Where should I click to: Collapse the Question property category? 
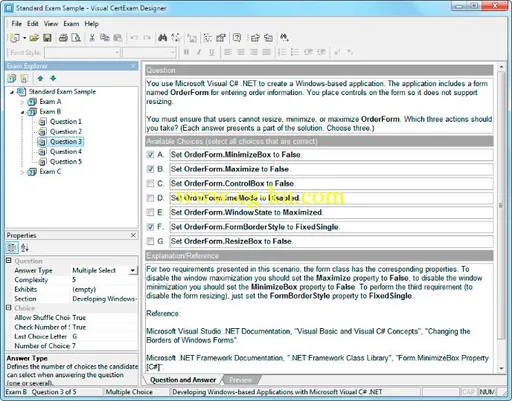9,261
